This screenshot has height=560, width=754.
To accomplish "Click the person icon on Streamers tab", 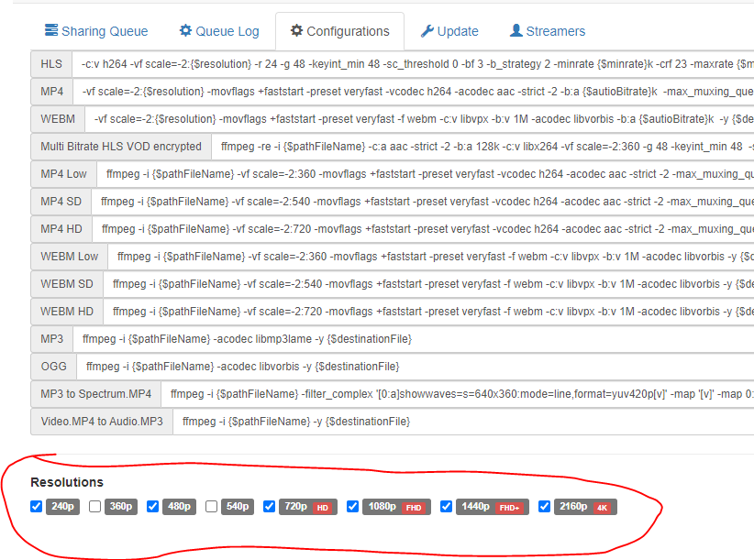I will 516,30.
